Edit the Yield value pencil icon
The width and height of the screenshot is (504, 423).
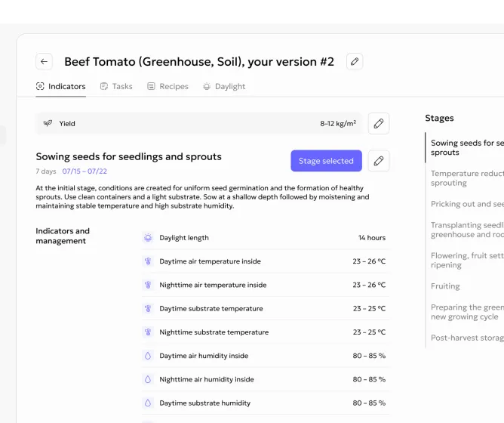coord(379,123)
